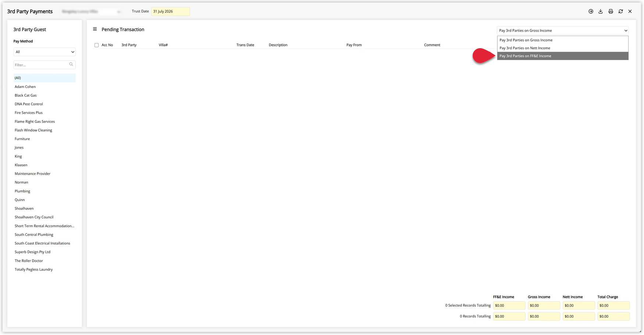This screenshot has height=335, width=644.
Task: Select Norman in the list
Action: pyautogui.click(x=44, y=182)
